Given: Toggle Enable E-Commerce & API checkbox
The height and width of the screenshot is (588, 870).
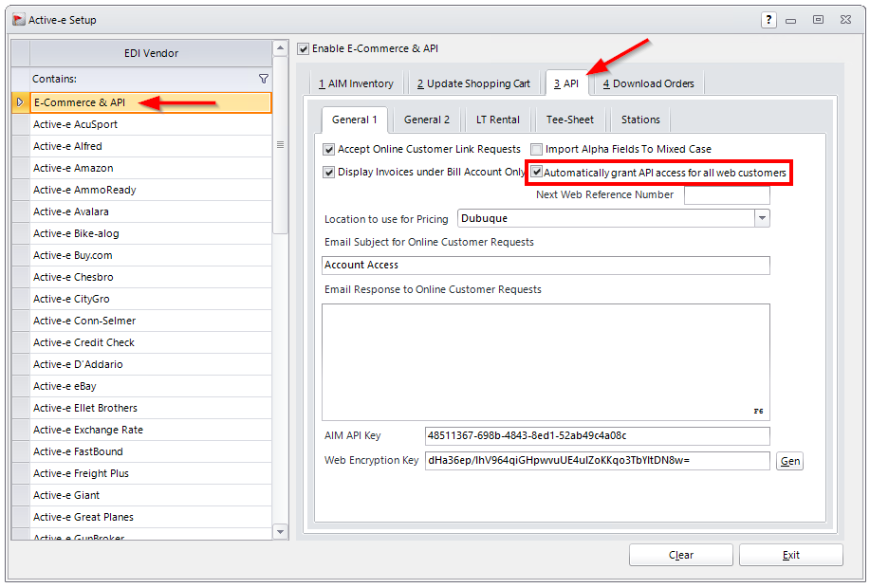Looking at the screenshot, I should click(x=303, y=48).
